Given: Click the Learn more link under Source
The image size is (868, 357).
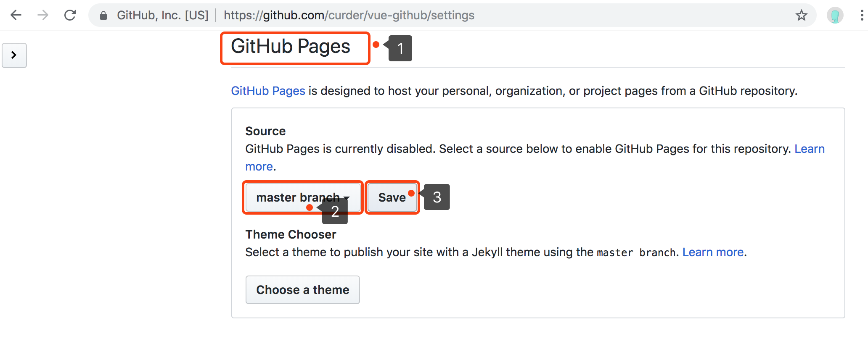Looking at the screenshot, I should point(809,149).
